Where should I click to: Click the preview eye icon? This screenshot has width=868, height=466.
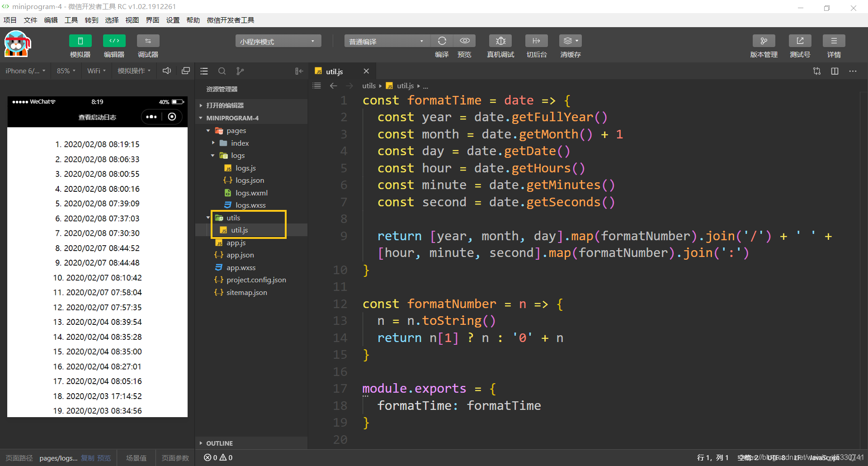[x=464, y=41]
